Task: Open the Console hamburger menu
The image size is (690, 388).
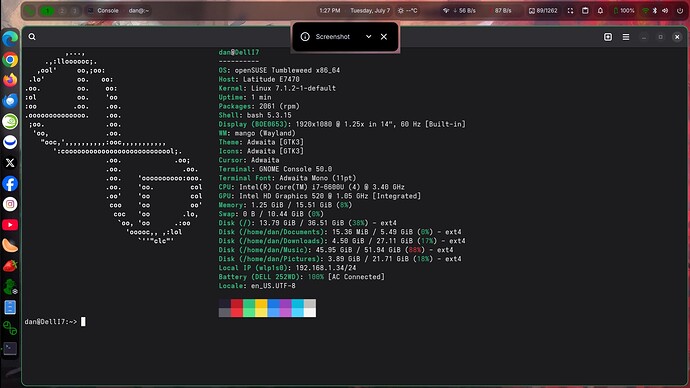Action: [x=626, y=37]
